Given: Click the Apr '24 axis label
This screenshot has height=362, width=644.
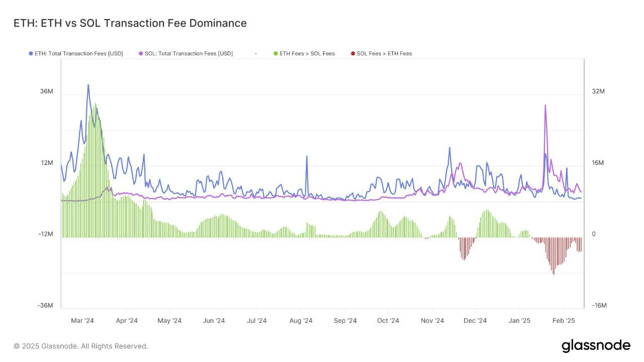Looking at the screenshot, I should 126,320.
